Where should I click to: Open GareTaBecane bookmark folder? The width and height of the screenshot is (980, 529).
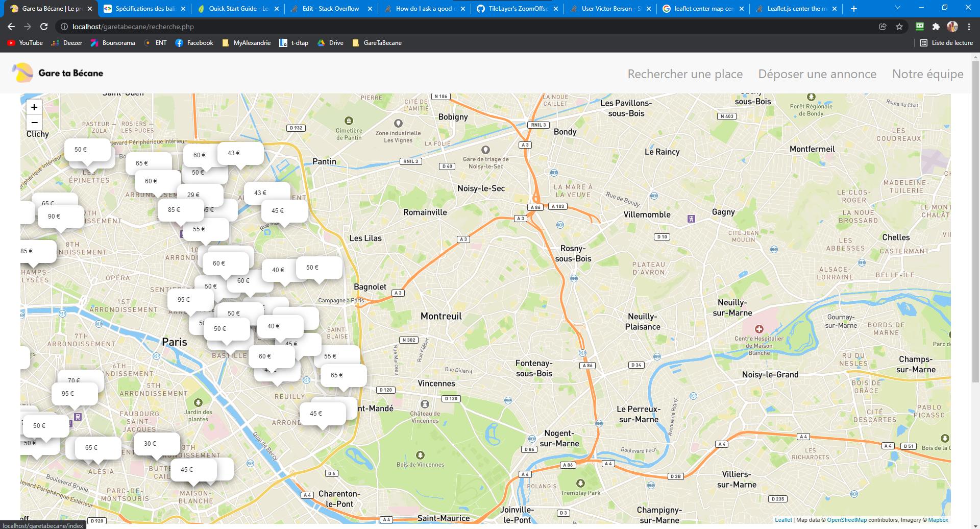click(x=377, y=43)
